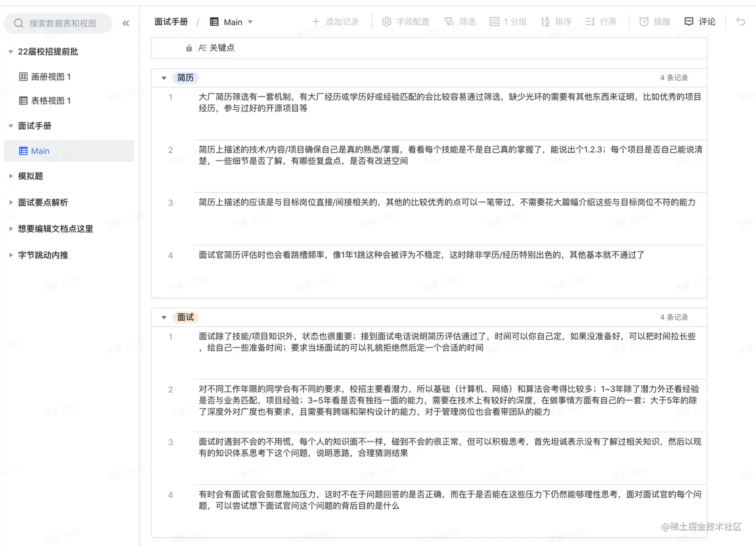756x546 pixels.
Task: Click the Main view table icon in sidebar
Action: [23, 151]
